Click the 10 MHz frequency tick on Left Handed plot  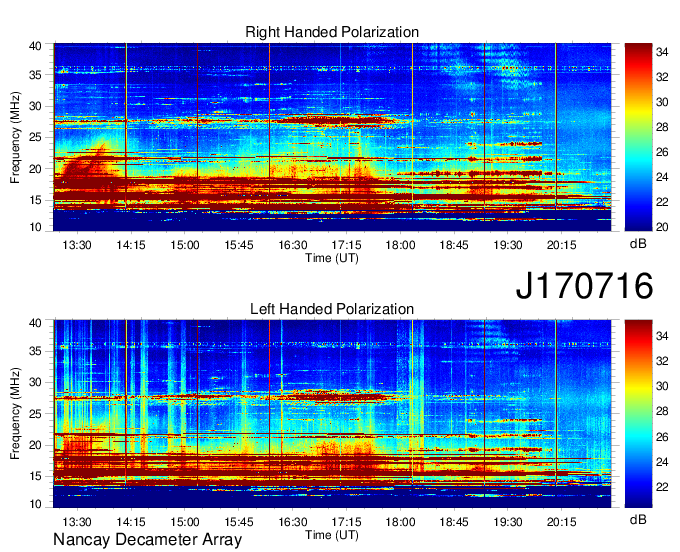pyautogui.click(x=36, y=504)
